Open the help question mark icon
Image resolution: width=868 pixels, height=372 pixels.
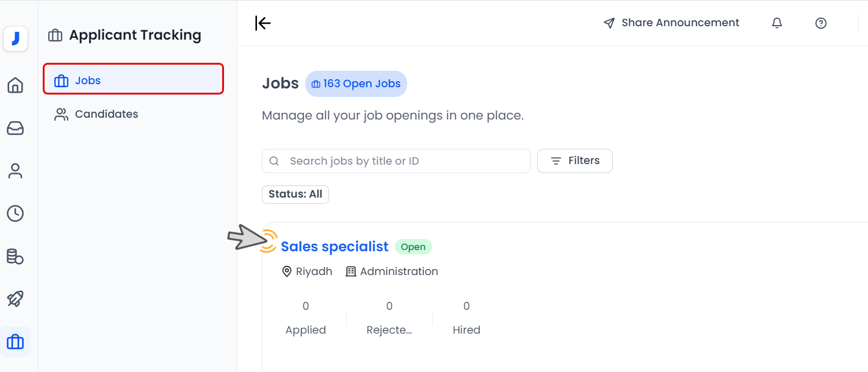821,23
